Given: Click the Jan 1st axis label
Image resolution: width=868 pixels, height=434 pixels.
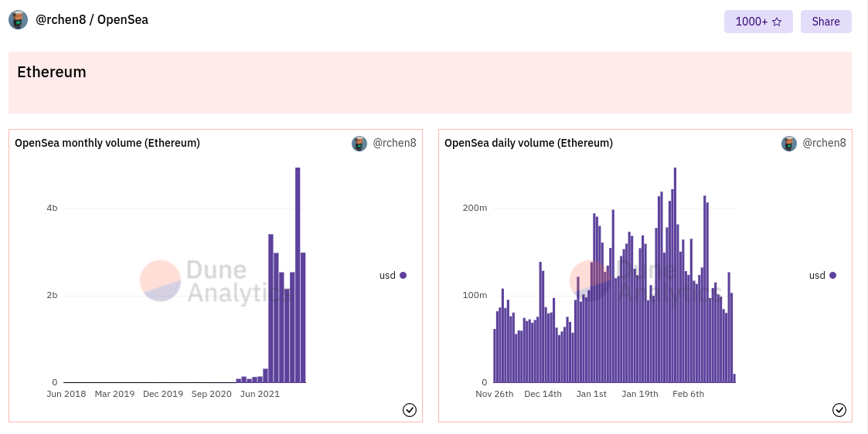Looking at the screenshot, I should 591,394.
